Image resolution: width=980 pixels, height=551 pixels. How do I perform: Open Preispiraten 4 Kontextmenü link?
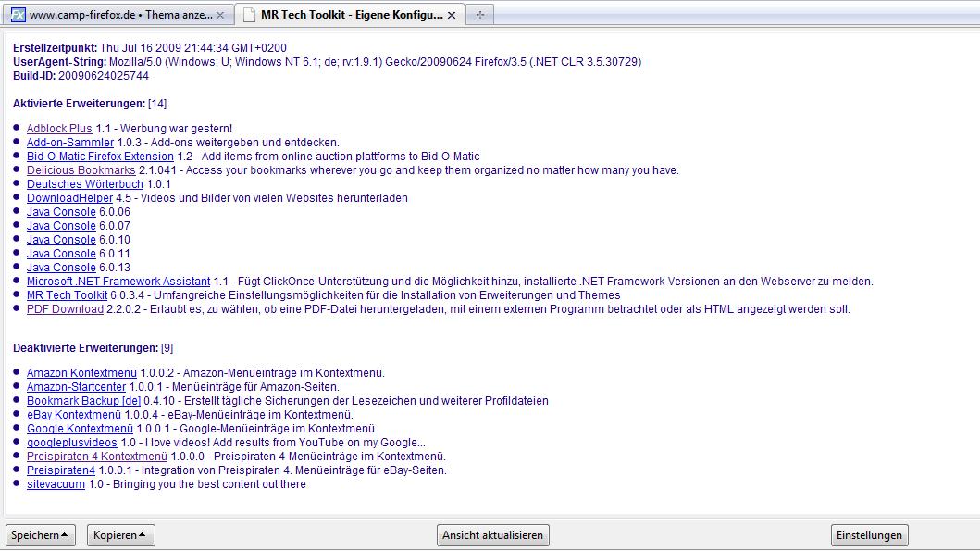pos(97,457)
